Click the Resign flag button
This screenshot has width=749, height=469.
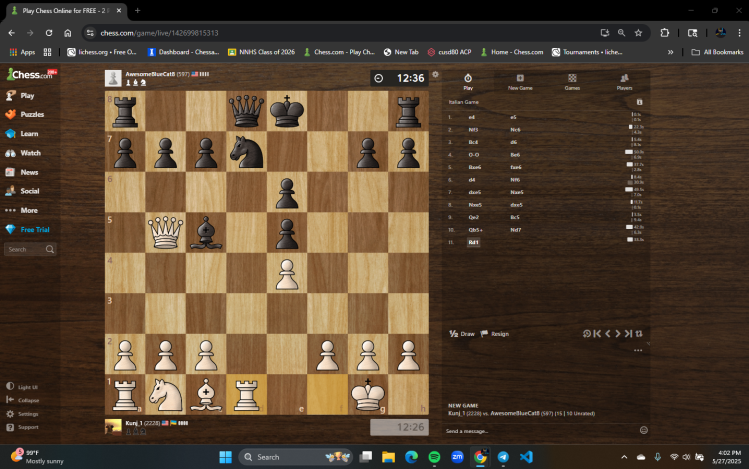[494, 334]
